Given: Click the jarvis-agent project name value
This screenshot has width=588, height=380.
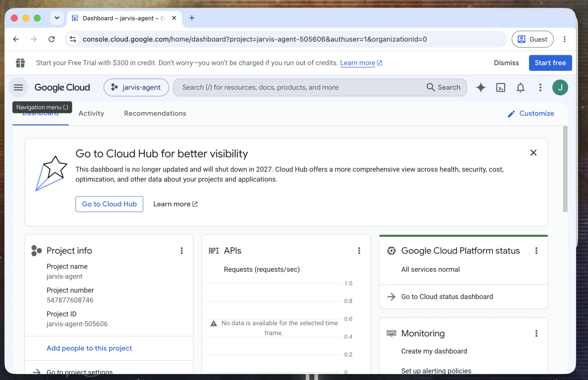Looking at the screenshot, I should coord(64,276).
